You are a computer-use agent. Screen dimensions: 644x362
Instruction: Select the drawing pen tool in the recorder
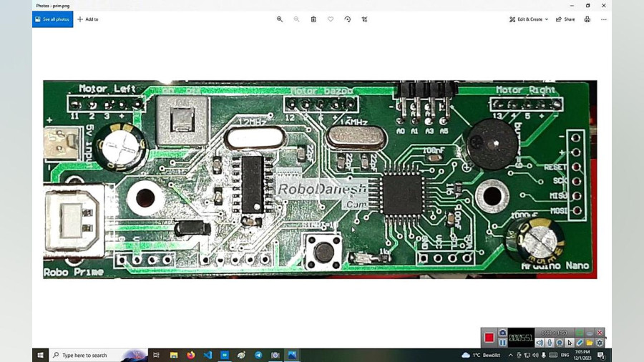point(580,342)
